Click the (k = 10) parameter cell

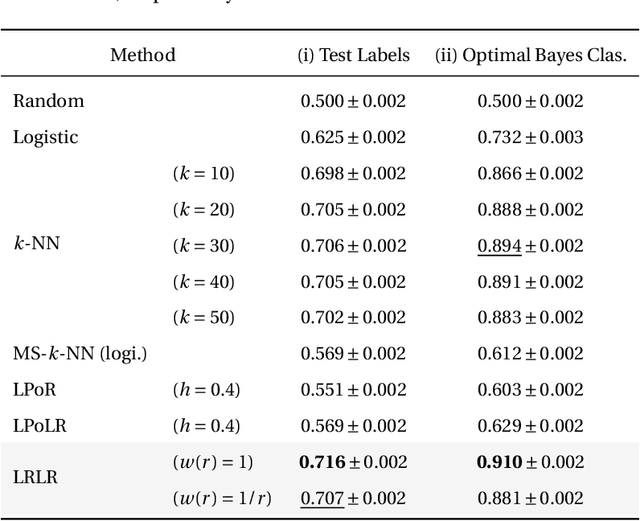[204, 173]
